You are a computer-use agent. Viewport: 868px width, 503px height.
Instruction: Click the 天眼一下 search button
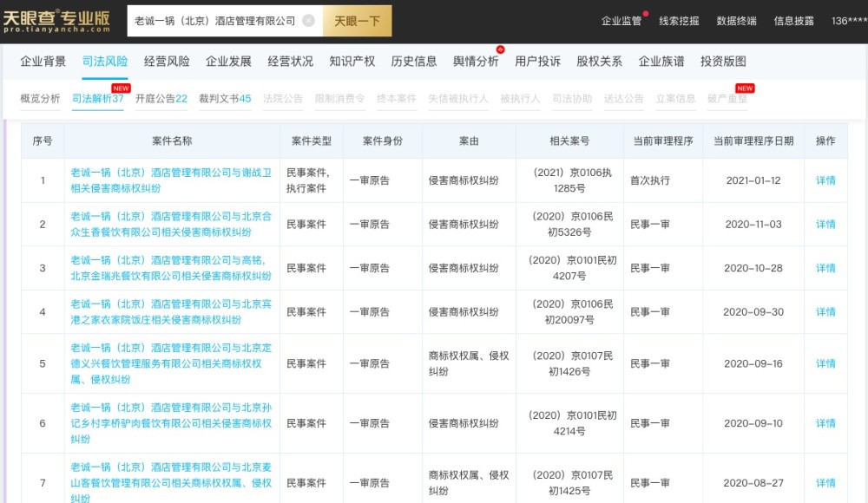pyautogui.click(x=357, y=21)
